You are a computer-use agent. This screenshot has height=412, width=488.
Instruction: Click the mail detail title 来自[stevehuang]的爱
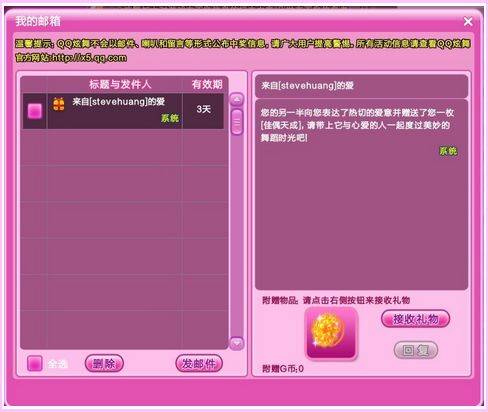[307, 86]
